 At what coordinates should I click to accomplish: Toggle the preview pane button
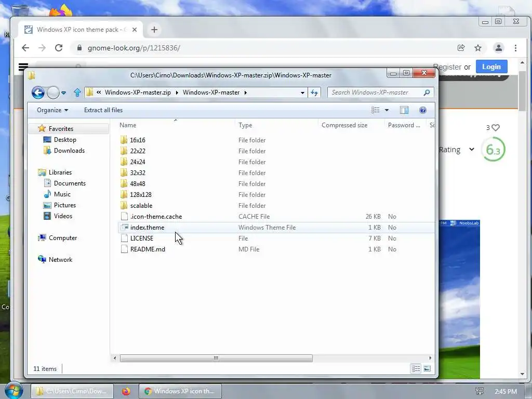pos(404,110)
